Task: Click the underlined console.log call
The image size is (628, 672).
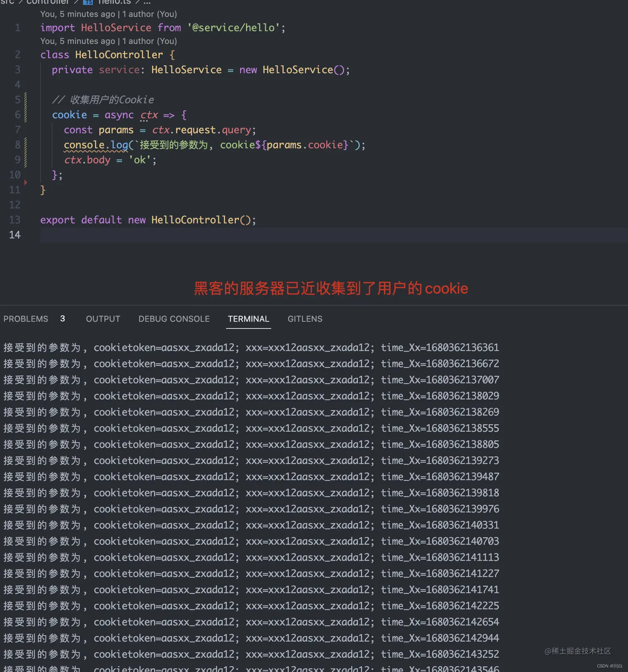Action: click(96, 145)
